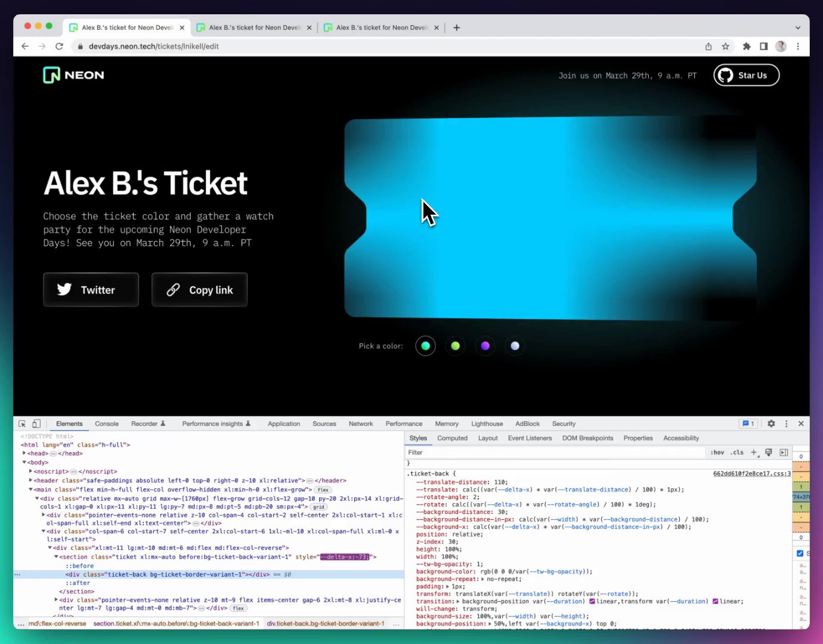
Task: Close the third Alex B.'s ticket tab
Action: [437, 27]
